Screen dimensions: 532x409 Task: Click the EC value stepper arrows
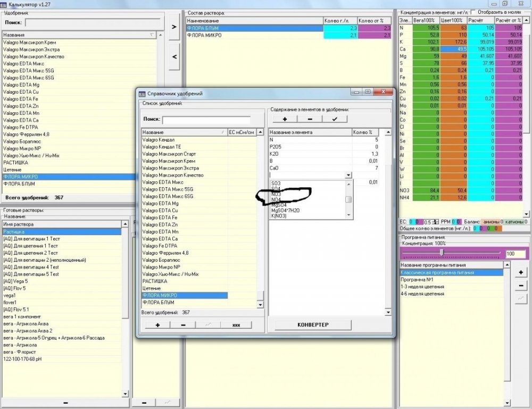pyautogui.click(x=436, y=222)
